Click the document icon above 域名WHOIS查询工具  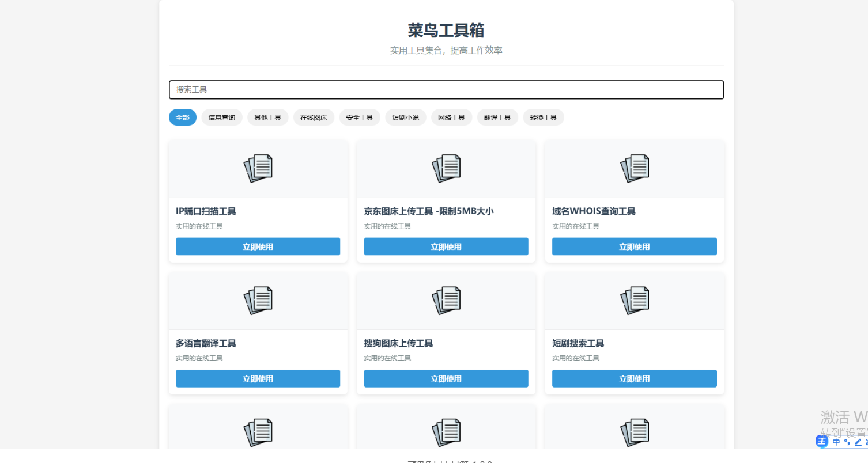[635, 169]
